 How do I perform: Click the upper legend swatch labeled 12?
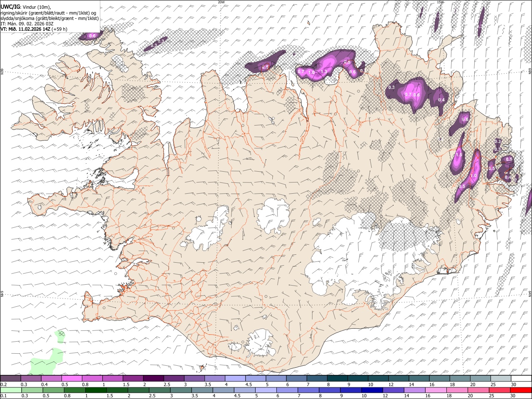pos(398,378)
